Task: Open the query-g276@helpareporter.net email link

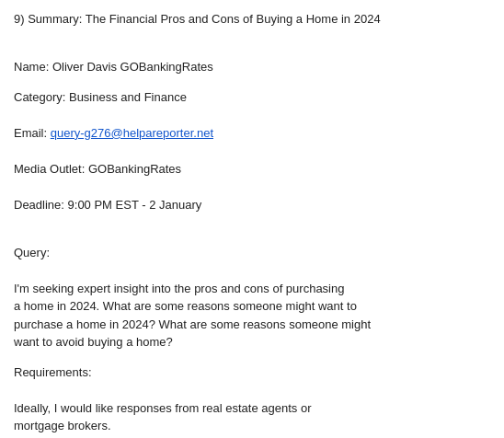Action: click(132, 133)
